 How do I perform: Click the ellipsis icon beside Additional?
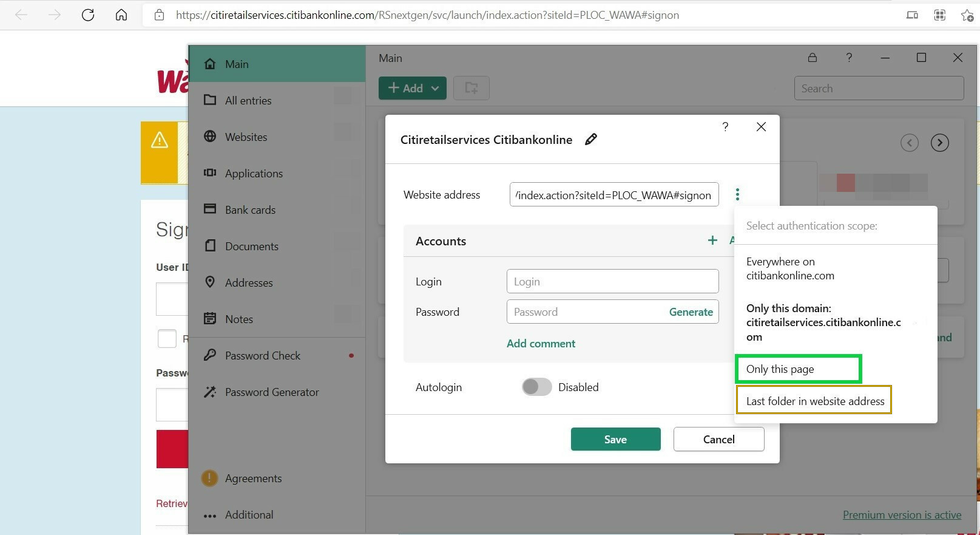pos(210,516)
